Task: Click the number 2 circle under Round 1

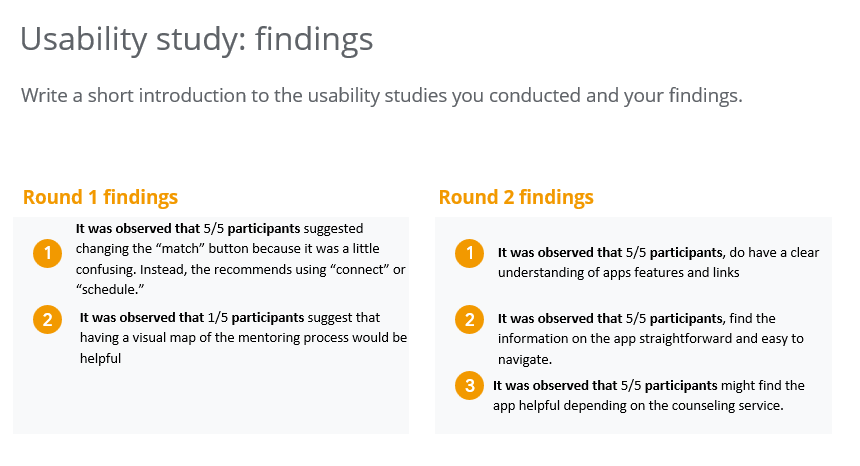Action: coord(47,320)
